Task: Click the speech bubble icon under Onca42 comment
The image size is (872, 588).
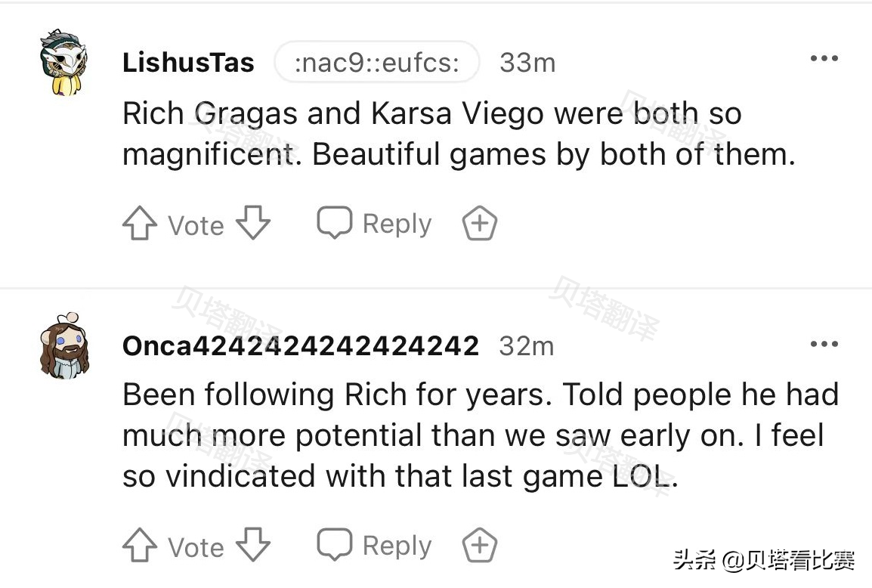Action: tap(334, 545)
